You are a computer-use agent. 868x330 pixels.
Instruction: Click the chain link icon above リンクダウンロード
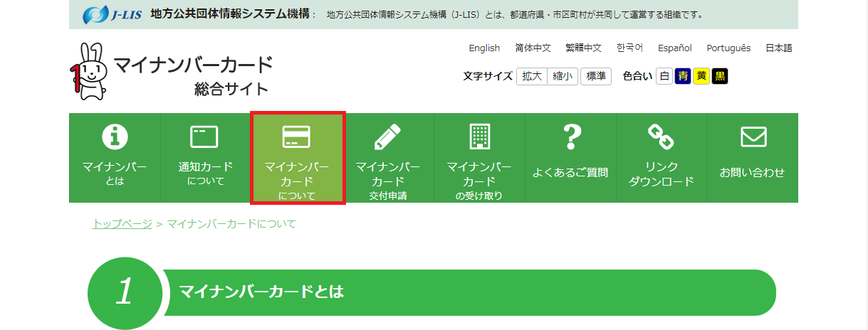661,136
